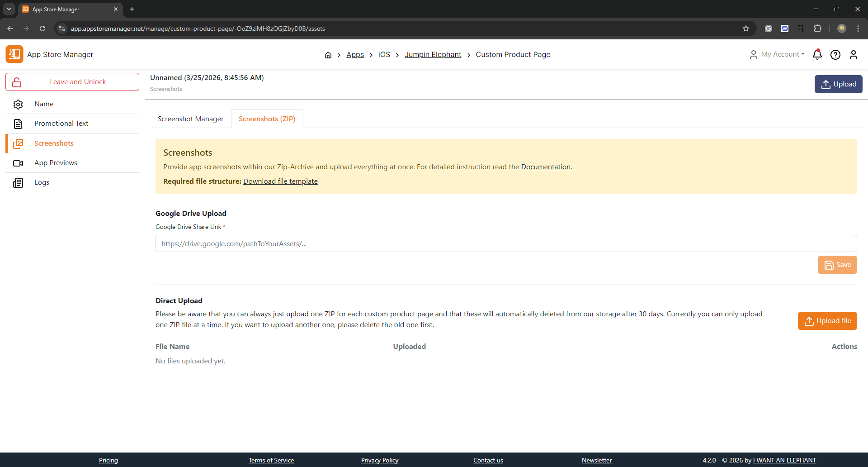Open App Previews in sidebar

point(56,163)
